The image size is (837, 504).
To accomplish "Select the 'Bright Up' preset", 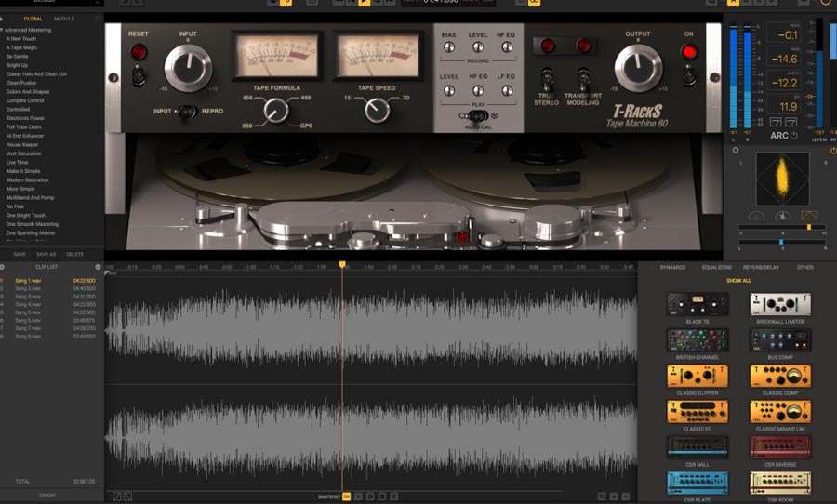I will click(x=17, y=65).
